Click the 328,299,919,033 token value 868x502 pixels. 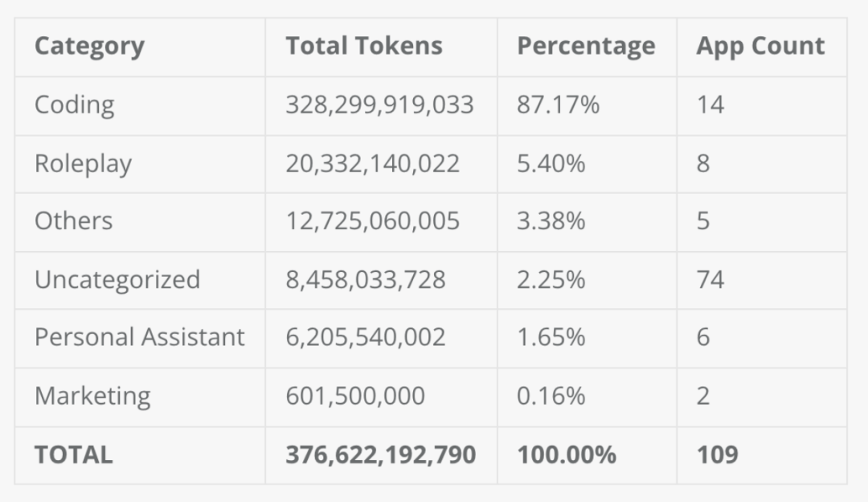click(x=379, y=105)
